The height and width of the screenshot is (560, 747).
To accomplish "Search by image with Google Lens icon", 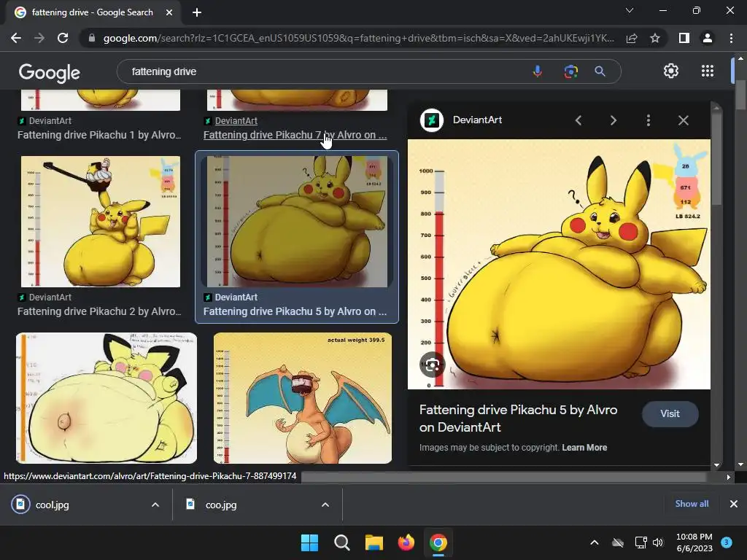I will 570,71.
